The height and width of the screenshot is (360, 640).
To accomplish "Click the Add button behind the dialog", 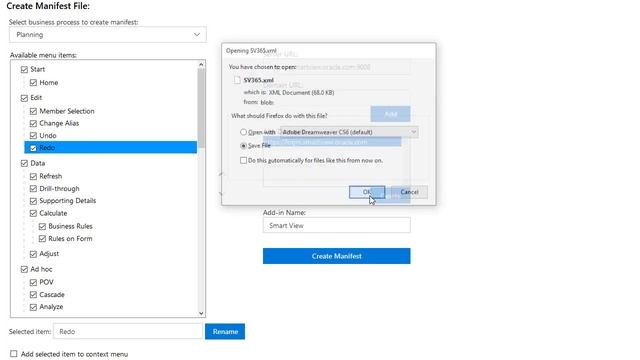I will (391, 114).
